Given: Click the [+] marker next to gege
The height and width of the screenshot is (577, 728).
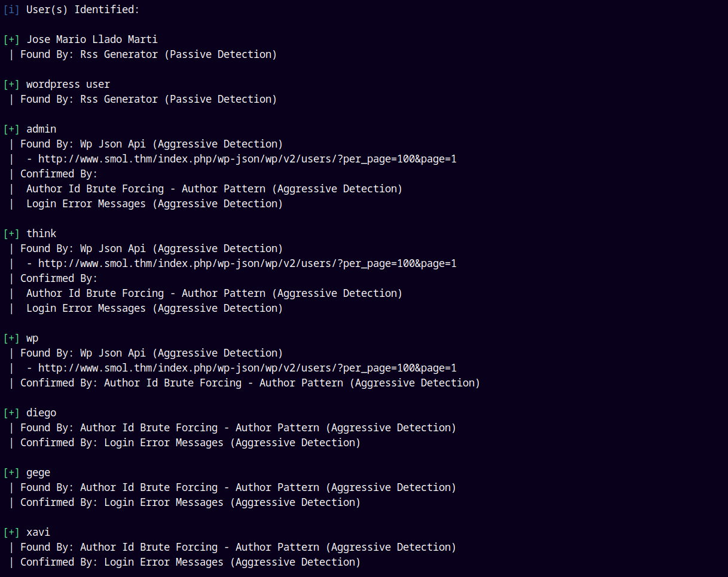Looking at the screenshot, I should pyautogui.click(x=11, y=472).
